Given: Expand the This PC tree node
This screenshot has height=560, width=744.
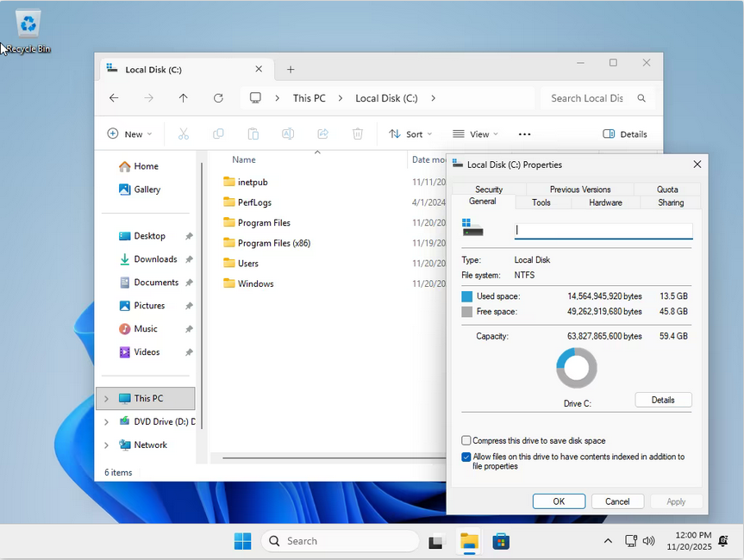Looking at the screenshot, I should point(107,399).
